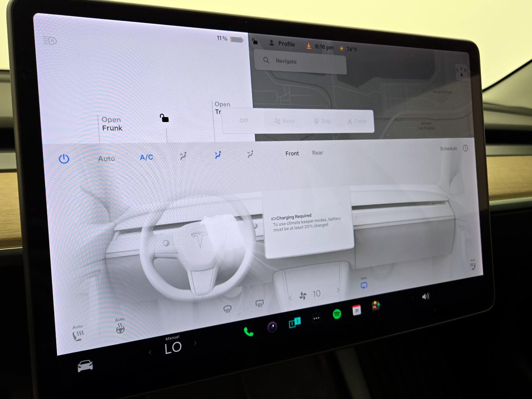Screen dimensions: 532x399
Task: Toggle the face-level airflow vent (blue)
Action: [218, 155]
